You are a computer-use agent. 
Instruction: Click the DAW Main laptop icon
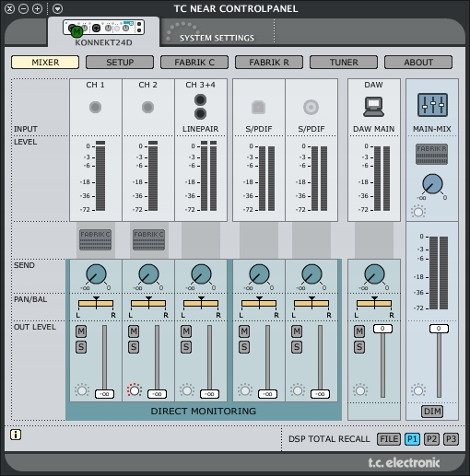point(373,107)
